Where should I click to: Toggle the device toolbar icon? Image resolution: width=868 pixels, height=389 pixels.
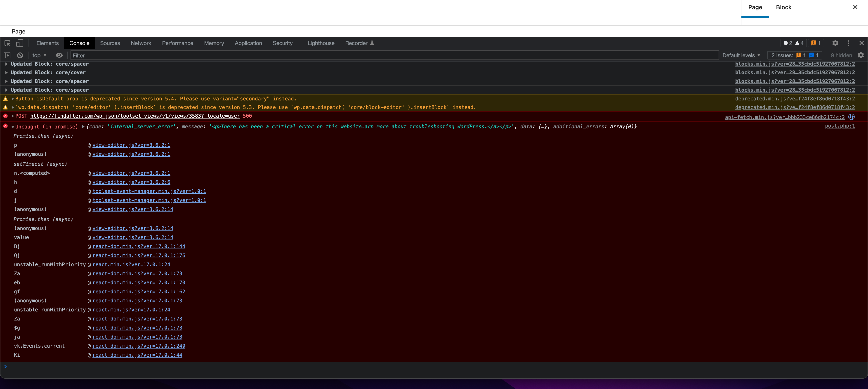(19, 43)
